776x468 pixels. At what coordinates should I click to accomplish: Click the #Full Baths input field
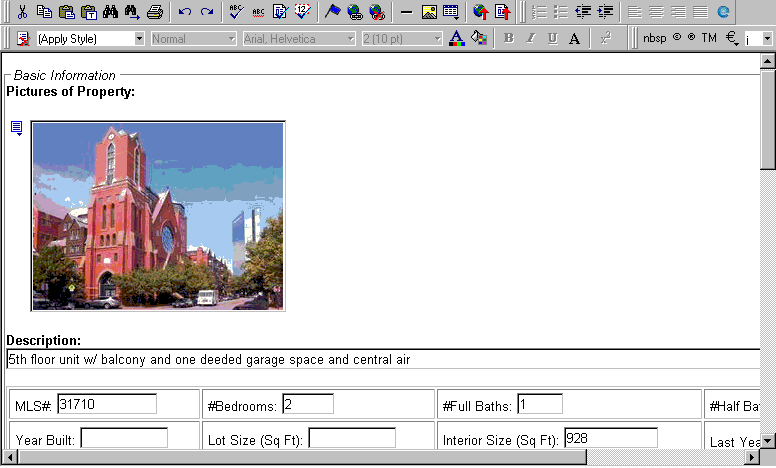tap(540, 404)
